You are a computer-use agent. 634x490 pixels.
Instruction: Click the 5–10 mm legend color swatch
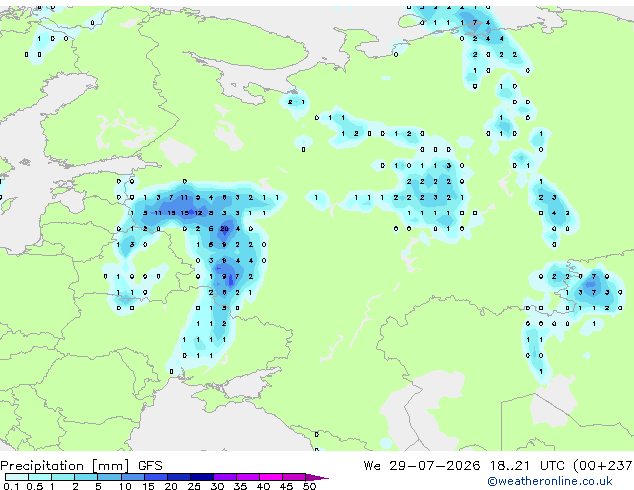pyautogui.click(x=109, y=477)
